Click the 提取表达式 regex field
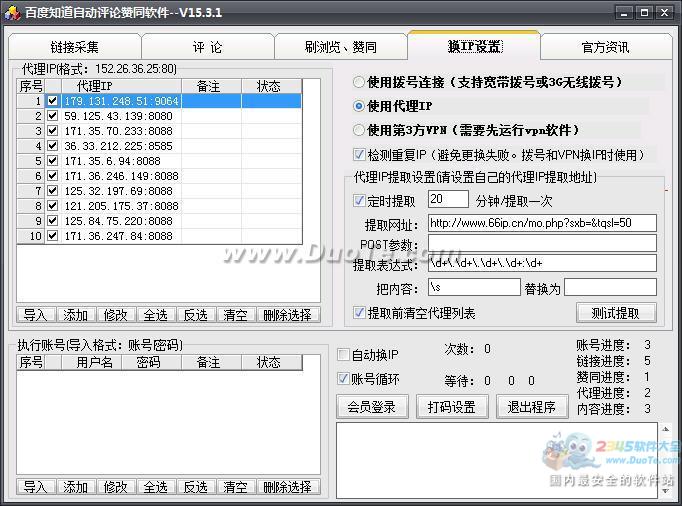This screenshot has height=506, width=682. point(542,263)
